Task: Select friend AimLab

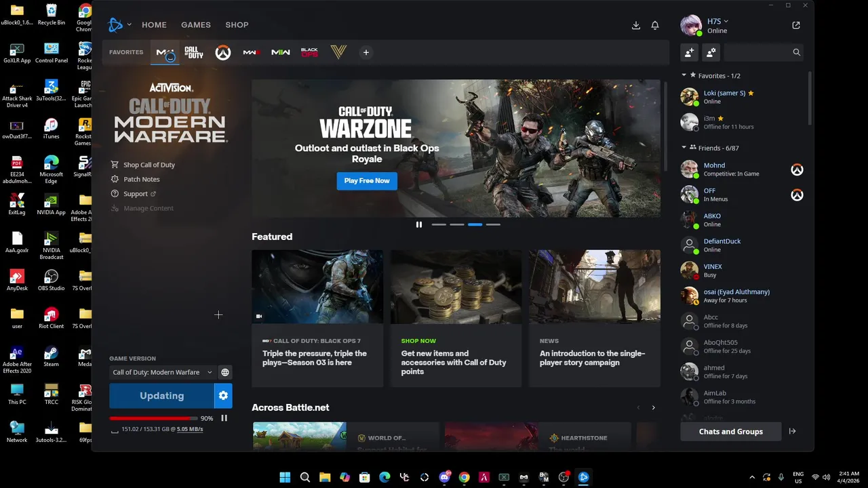Action: click(743, 397)
